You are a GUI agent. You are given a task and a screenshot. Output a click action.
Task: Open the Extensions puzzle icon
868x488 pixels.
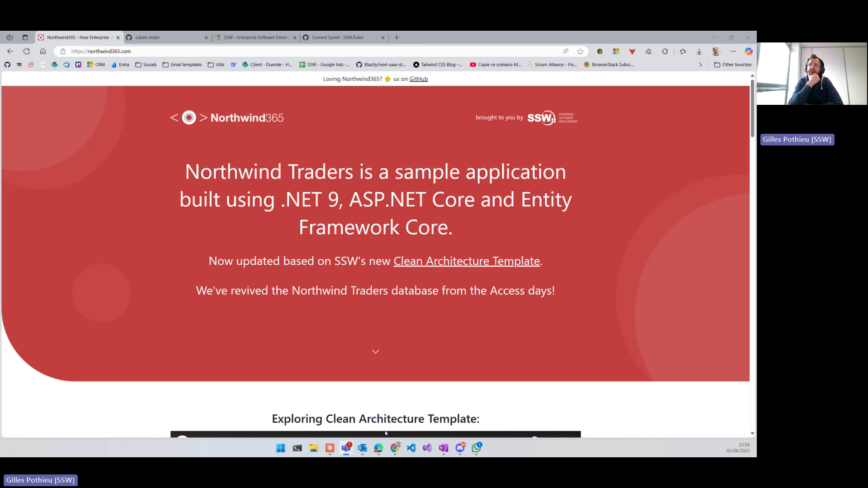(x=665, y=51)
